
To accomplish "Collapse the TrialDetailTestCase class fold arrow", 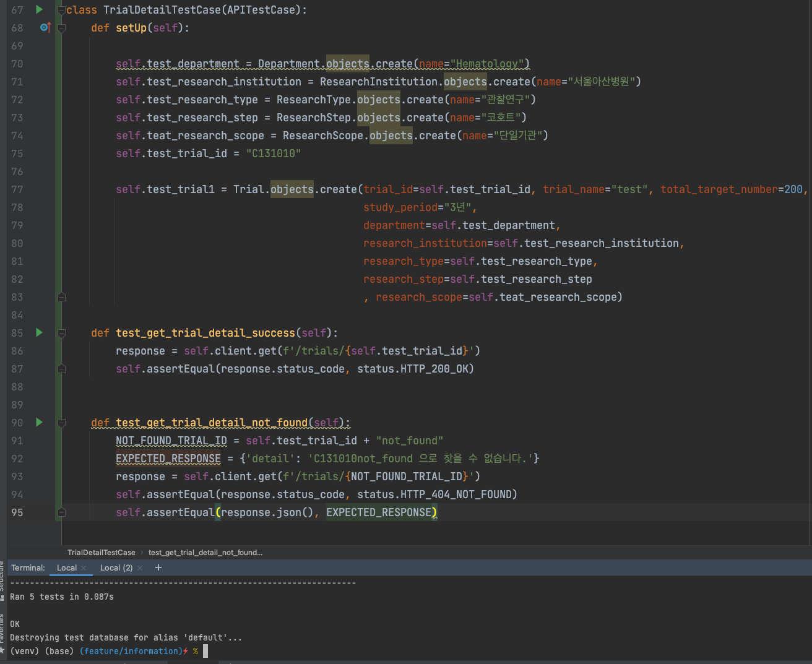I will tap(61, 9).
